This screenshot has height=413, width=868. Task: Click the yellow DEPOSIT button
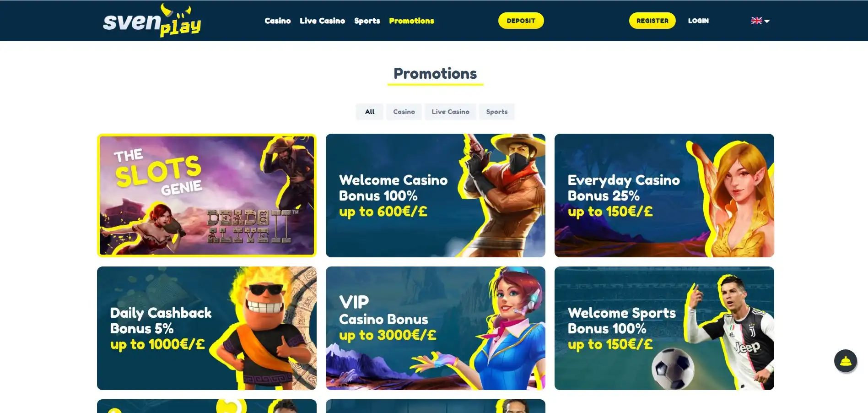pyautogui.click(x=521, y=21)
